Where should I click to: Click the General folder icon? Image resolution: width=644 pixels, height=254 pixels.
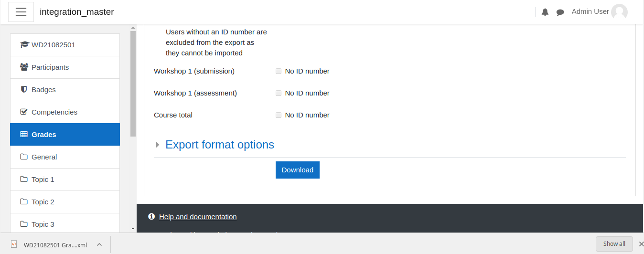tap(24, 157)
